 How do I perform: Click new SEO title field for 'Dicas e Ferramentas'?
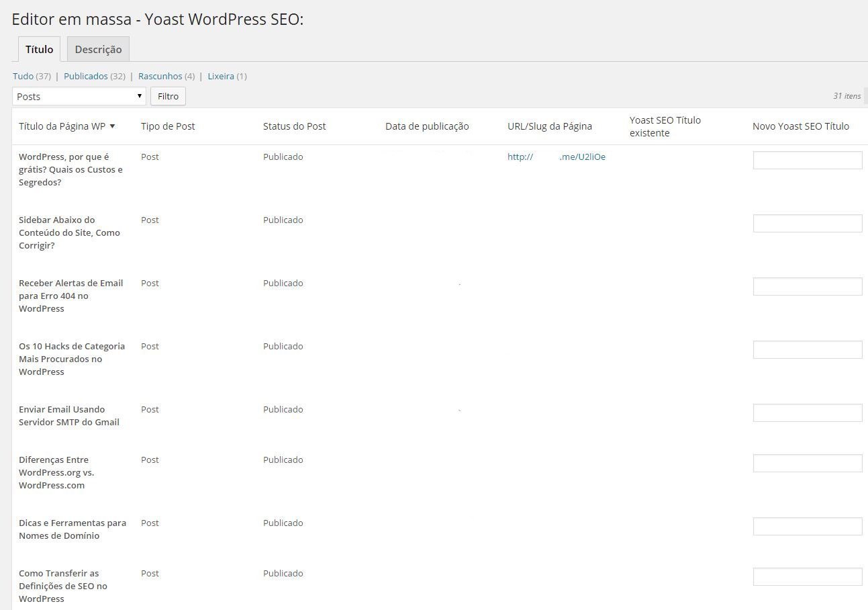(x=808, y=526)
